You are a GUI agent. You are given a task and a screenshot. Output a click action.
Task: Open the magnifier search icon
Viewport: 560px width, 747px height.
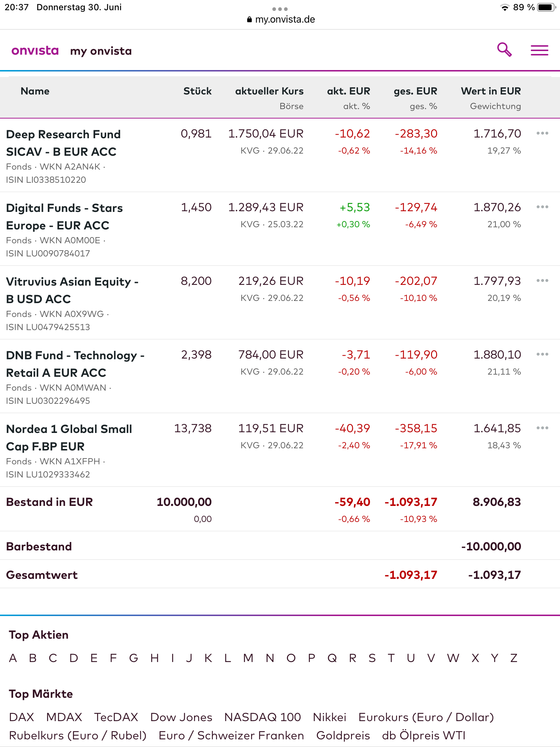(505, 50)
